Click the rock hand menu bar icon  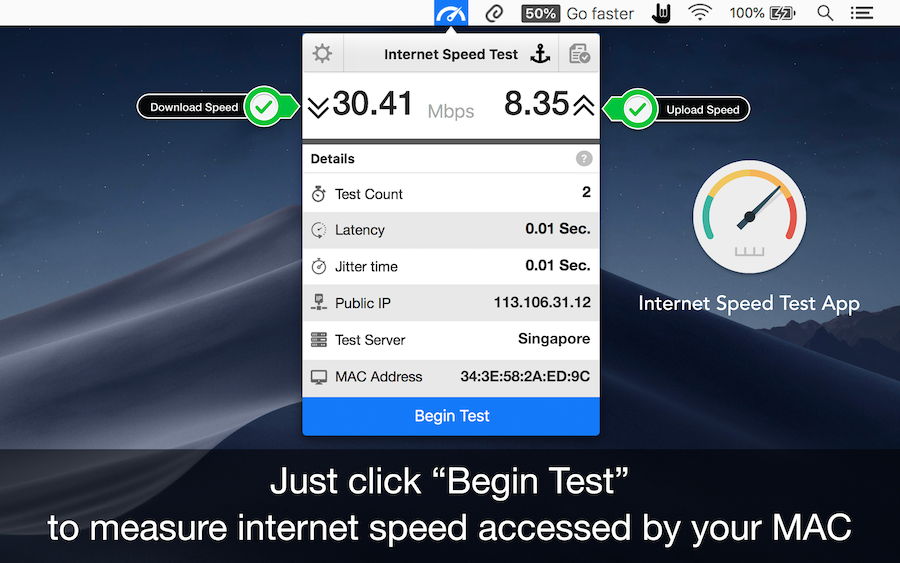pos(661,13)
